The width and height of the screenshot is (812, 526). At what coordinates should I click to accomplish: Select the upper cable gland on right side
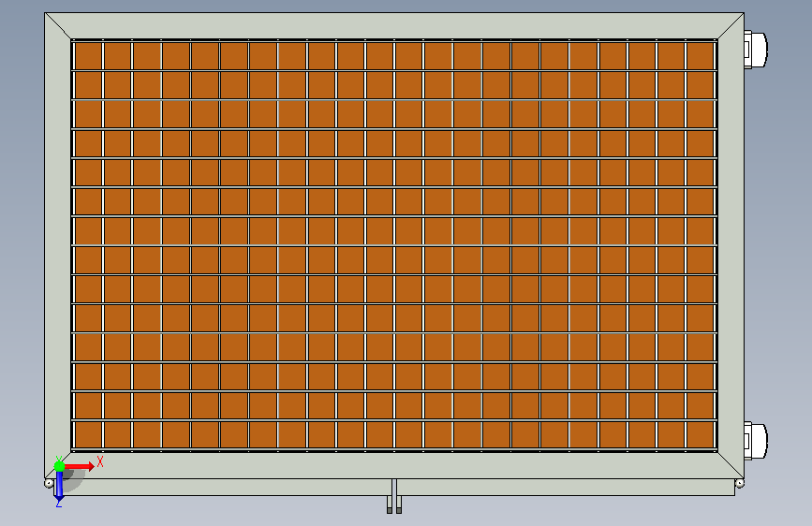coord(756,50)
